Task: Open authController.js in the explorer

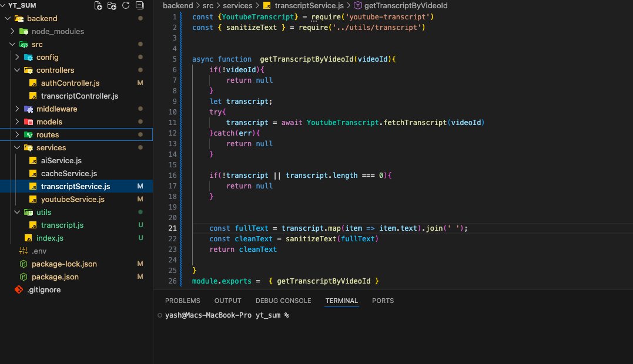Action: click(x=71, y=83)
